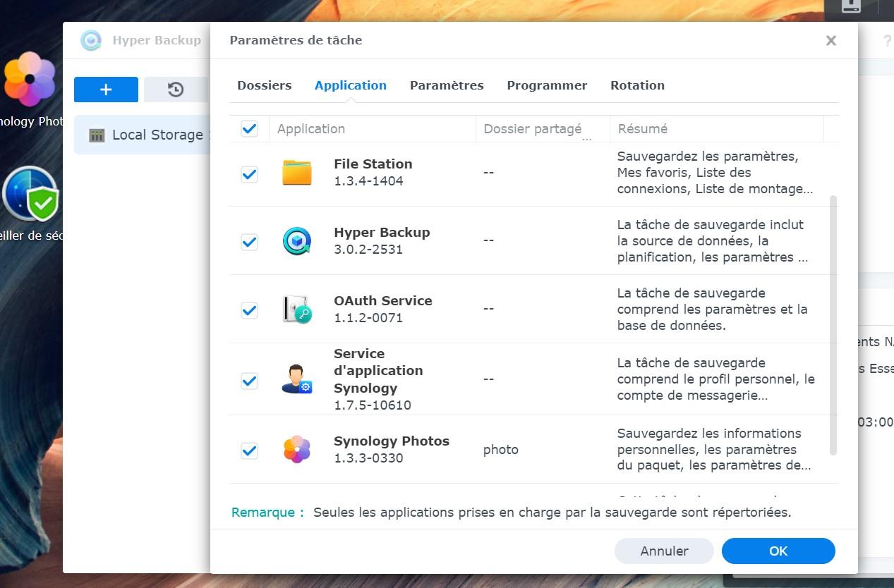The height and width of the screenshot is (588, 894).
Task: Open the security advisor desktop shortcut
Action: coord(31,195)
